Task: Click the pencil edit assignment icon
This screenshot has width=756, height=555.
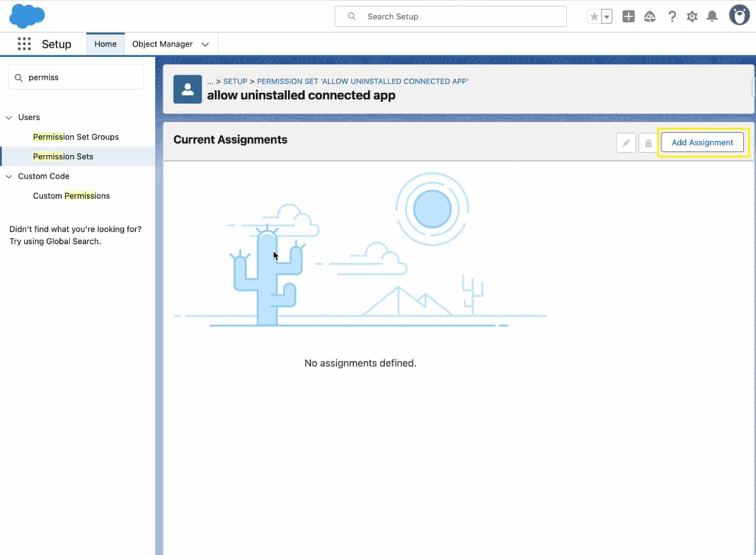Action: [626, 143]
